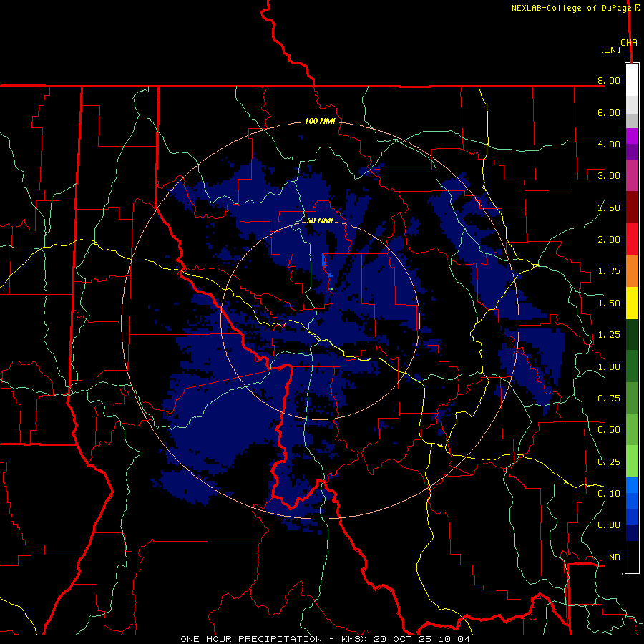This screenshot has height=644, width=644.
Task: Click the 1.00 legend value
Action: pos(609,367)
